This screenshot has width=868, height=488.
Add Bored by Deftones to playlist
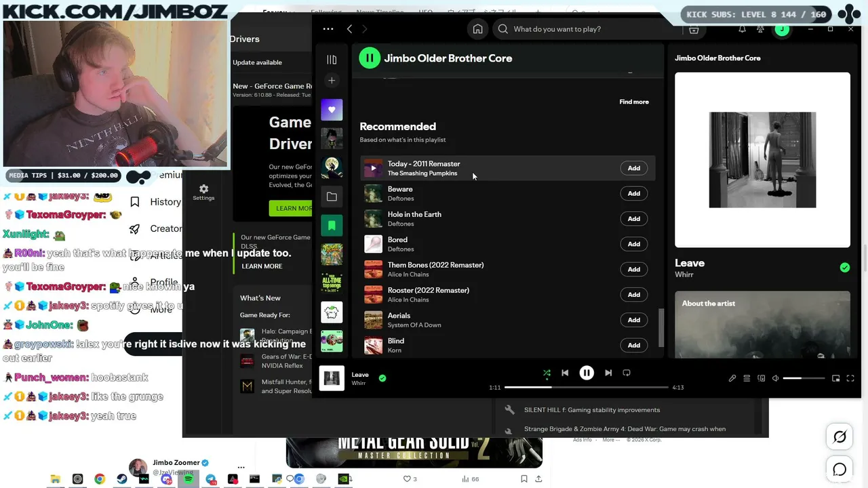click(x=634, y=244)
